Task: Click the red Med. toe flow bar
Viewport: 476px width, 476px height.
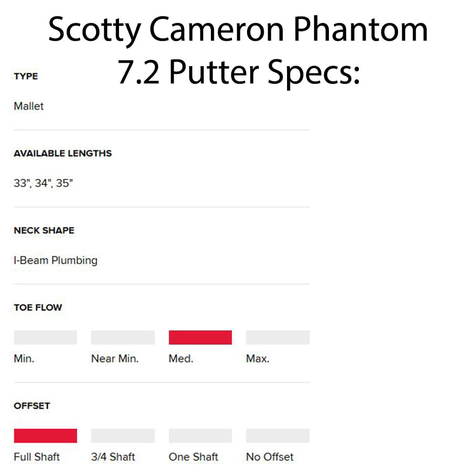Action: point(200,337)
